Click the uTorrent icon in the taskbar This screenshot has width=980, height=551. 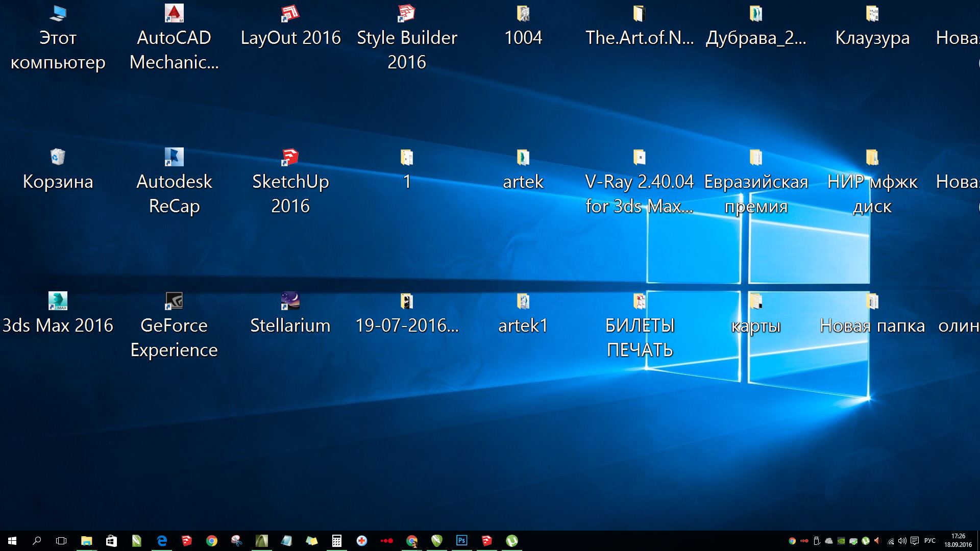(x=511, y=541)
